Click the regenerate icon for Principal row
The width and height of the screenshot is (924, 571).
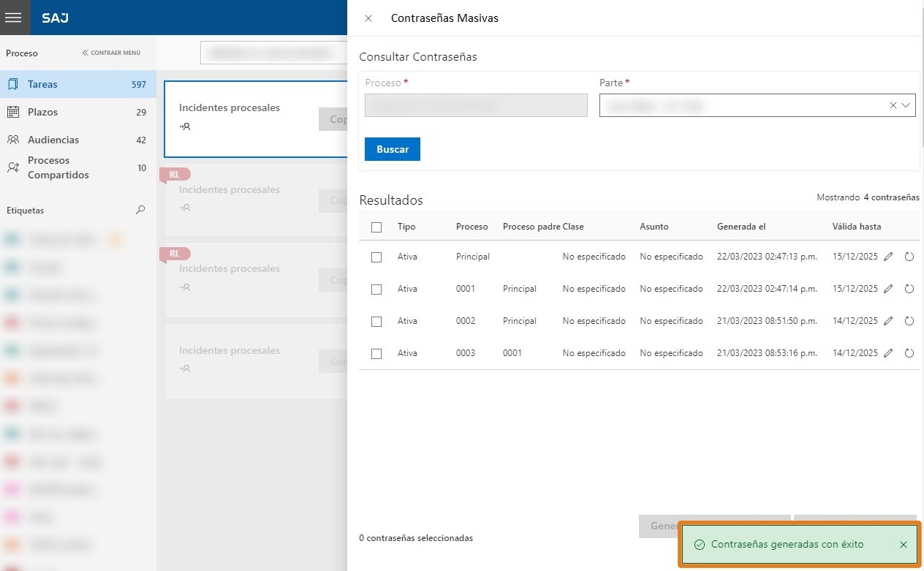[x=909, y=257]
